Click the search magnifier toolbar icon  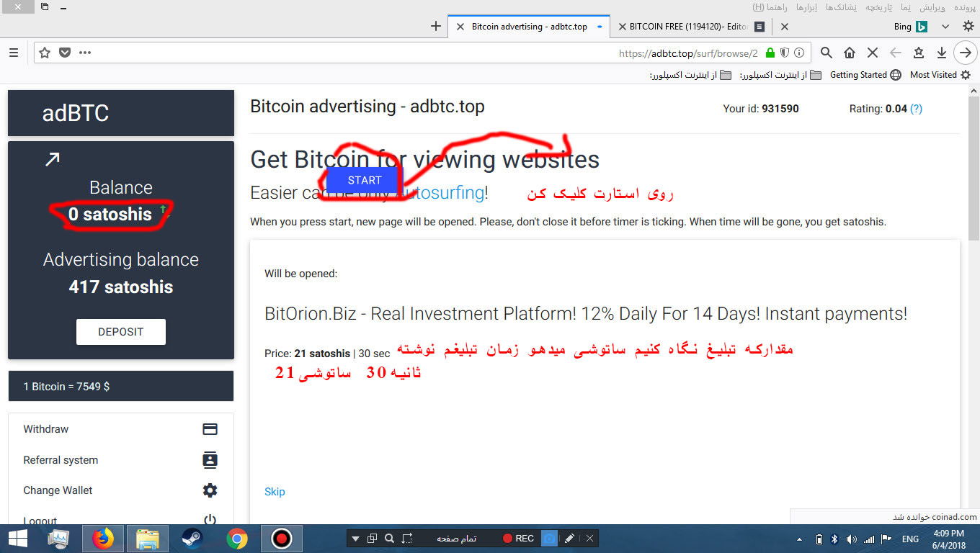[x=827, y=53]
